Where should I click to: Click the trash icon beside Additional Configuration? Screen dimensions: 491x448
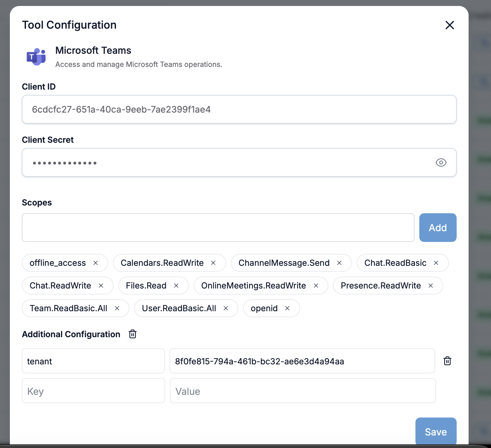coord(133,334)
